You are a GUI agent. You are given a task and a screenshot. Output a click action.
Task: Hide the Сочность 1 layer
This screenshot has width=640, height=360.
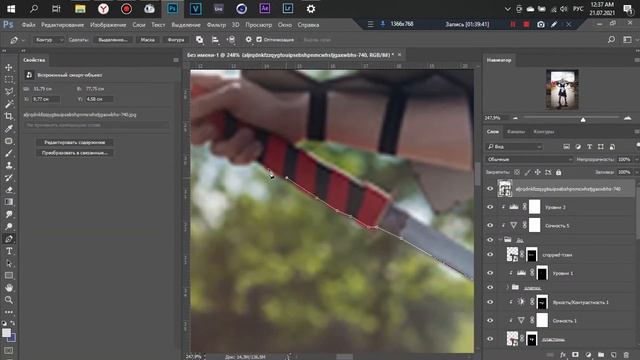click(490, 320)
